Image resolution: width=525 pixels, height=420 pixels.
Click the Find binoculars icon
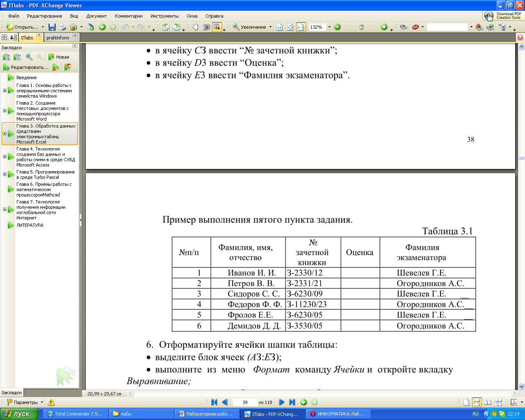404,27
